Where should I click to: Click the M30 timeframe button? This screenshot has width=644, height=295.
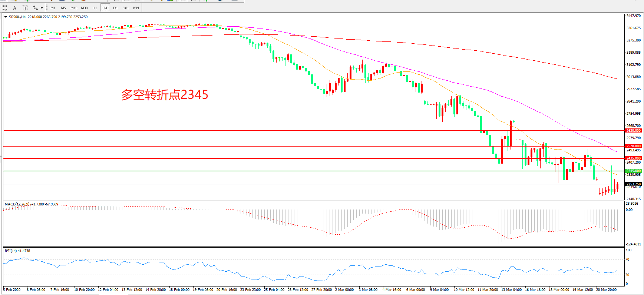point(84,8)
